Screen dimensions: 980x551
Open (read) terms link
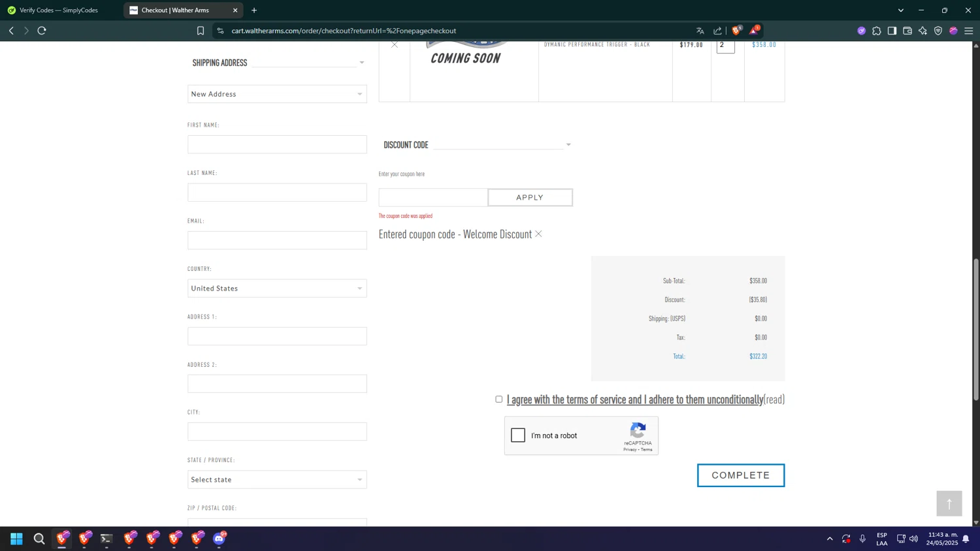tap(774, 400)
